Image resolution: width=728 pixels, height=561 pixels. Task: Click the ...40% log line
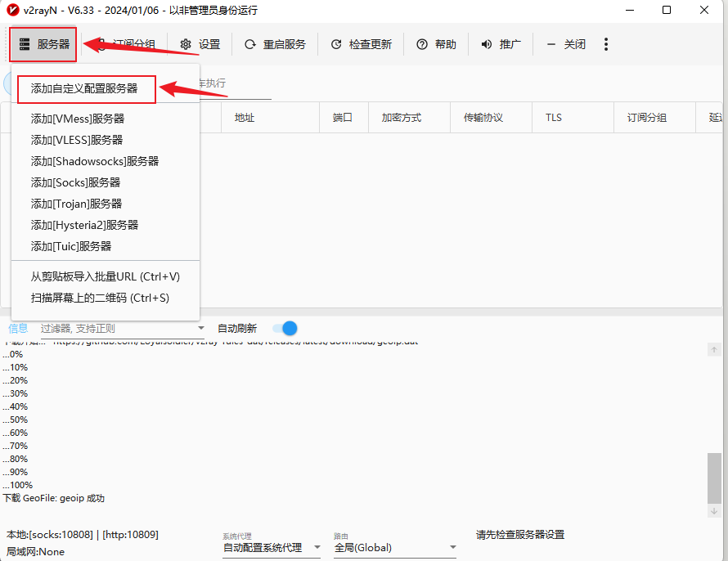click(x=16, y=407)
